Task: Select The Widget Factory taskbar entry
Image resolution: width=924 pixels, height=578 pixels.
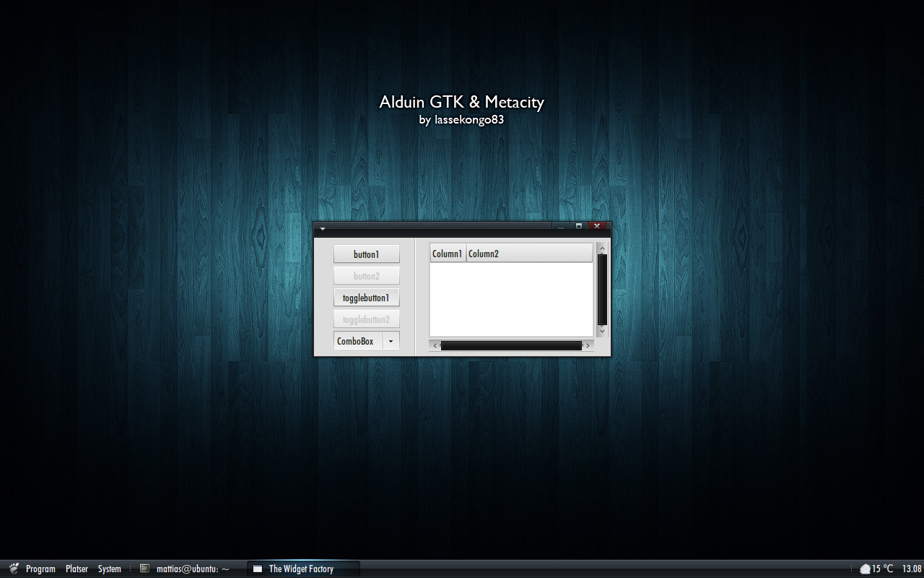Action: point(301,569)
